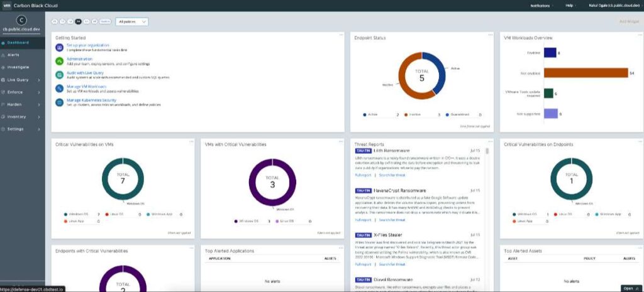The width and height of the screenshot is (644, 292).
Task: Open Manage Kubernetes Security link
Action: [92, 100]
